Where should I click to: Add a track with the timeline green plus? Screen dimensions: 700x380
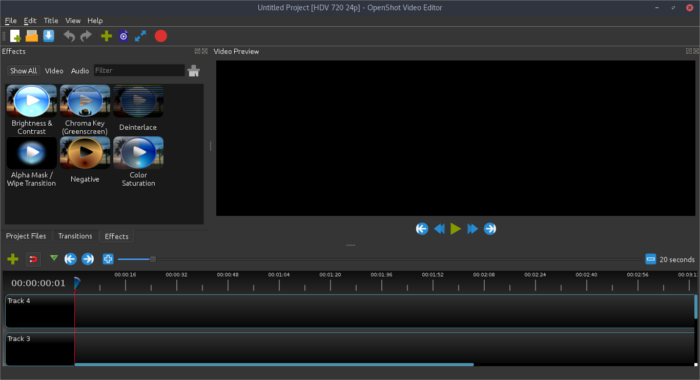tap(12, 259)
